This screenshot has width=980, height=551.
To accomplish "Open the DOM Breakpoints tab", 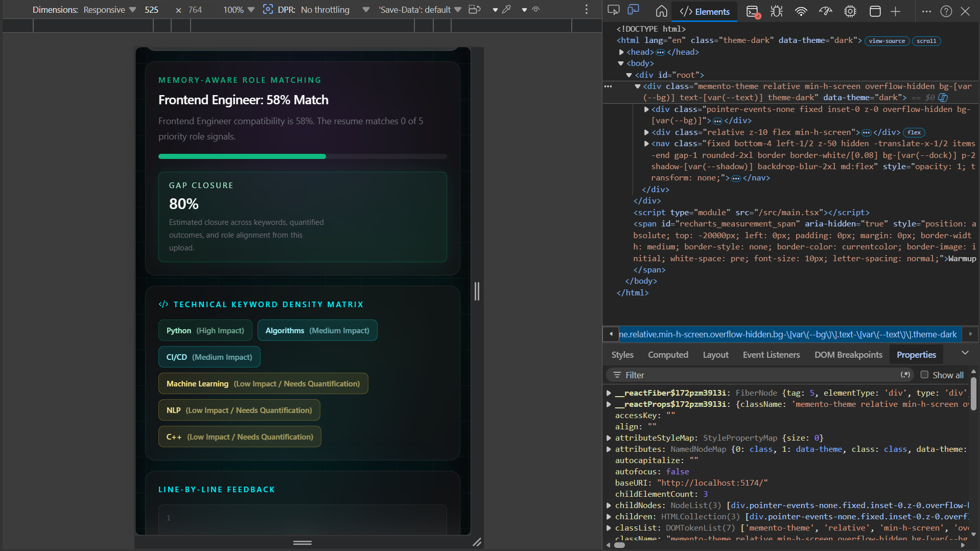I will tap(848, 355).
